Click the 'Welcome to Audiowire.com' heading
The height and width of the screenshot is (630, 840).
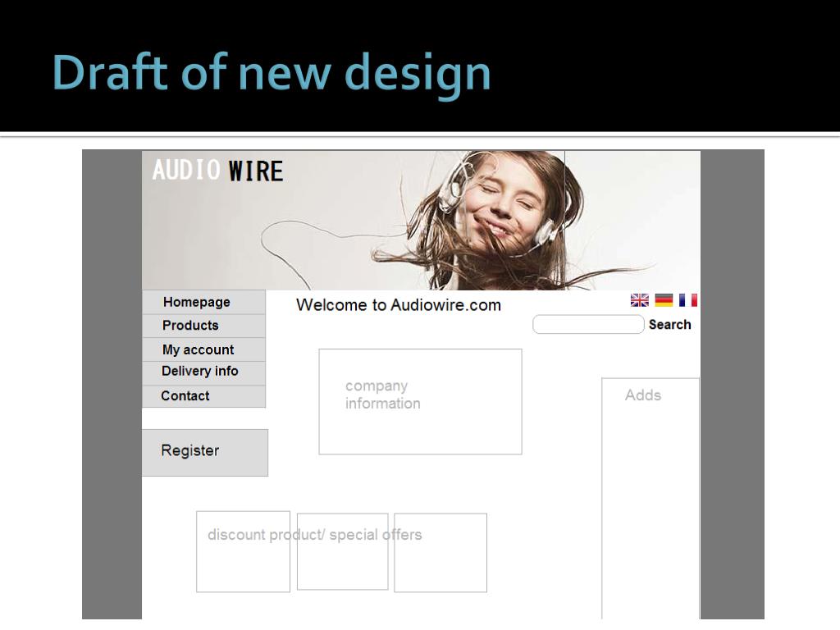tap(399, 305)
